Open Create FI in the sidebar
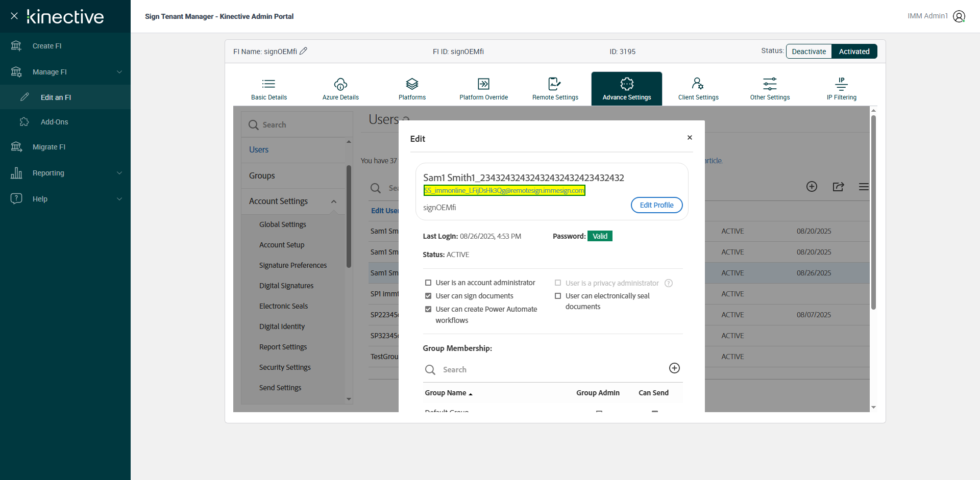The image size is (980, 480). point(65,46)
